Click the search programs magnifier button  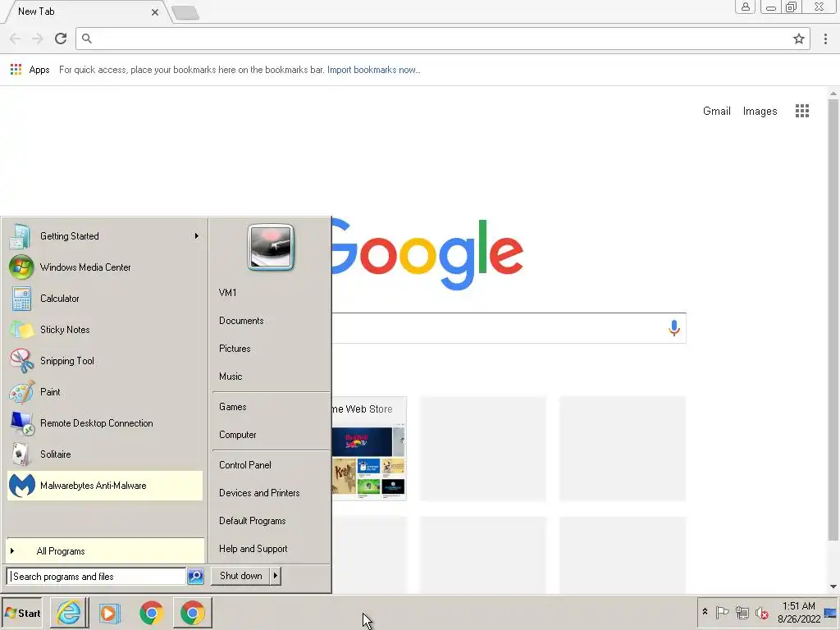pyautogui.click(x=195, y=577)
